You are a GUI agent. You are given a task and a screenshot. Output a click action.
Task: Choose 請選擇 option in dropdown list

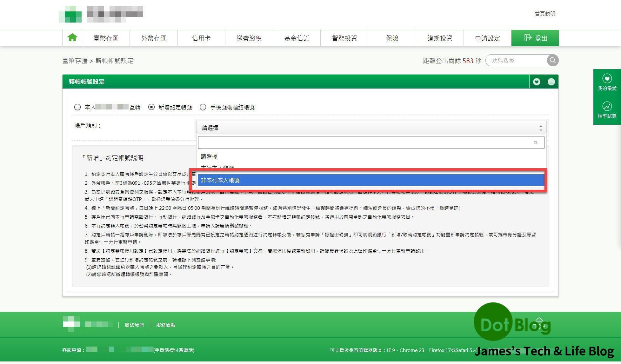pos(371,156)
